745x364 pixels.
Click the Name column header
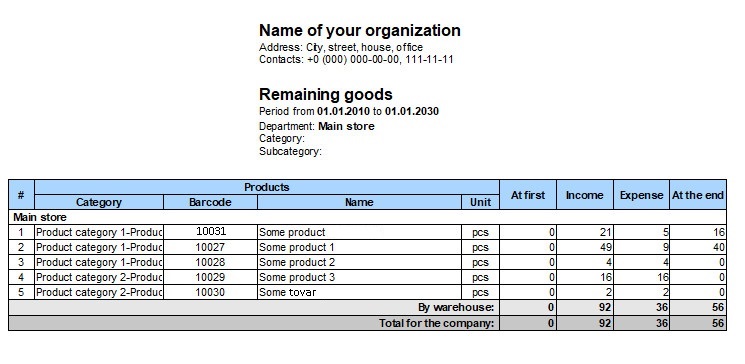[359, 202]
